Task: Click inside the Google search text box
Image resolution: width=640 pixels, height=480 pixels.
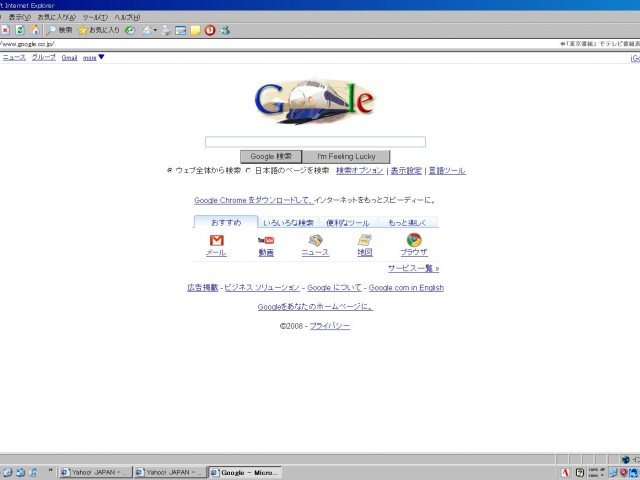Action: pyautogui.click(x=315, y=142)
